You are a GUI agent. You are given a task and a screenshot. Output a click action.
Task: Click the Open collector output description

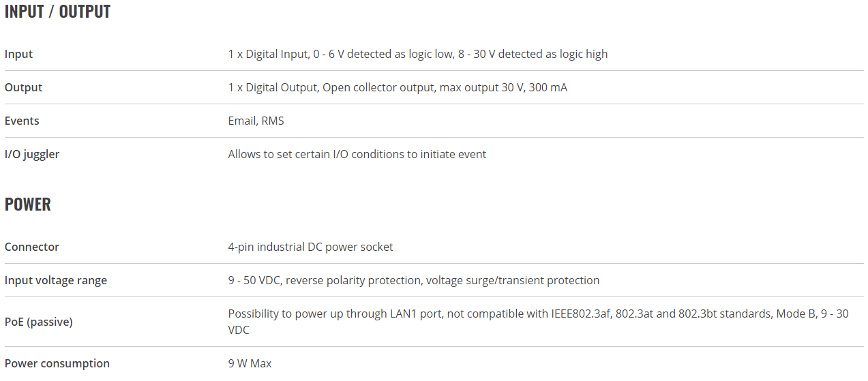point(398,87)
